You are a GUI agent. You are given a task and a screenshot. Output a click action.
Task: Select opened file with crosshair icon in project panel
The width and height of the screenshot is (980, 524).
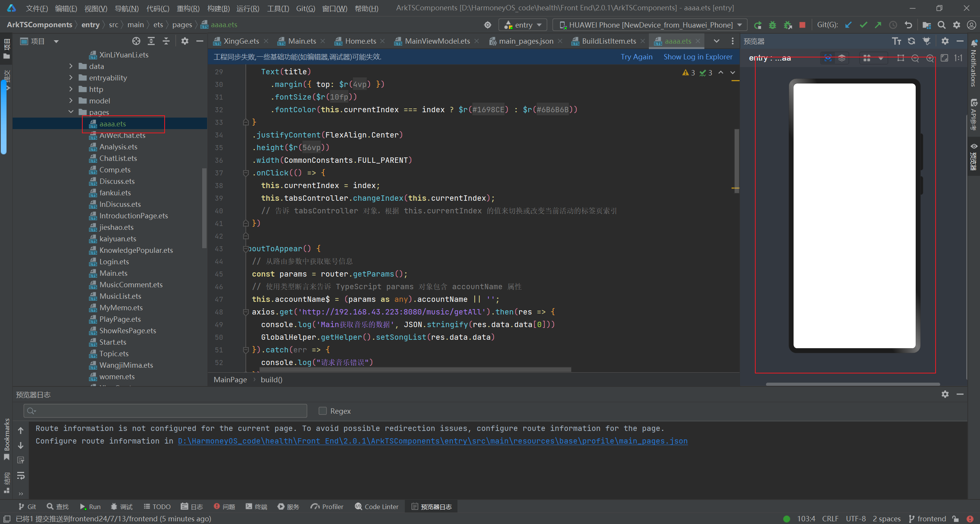tap(136, 41)
